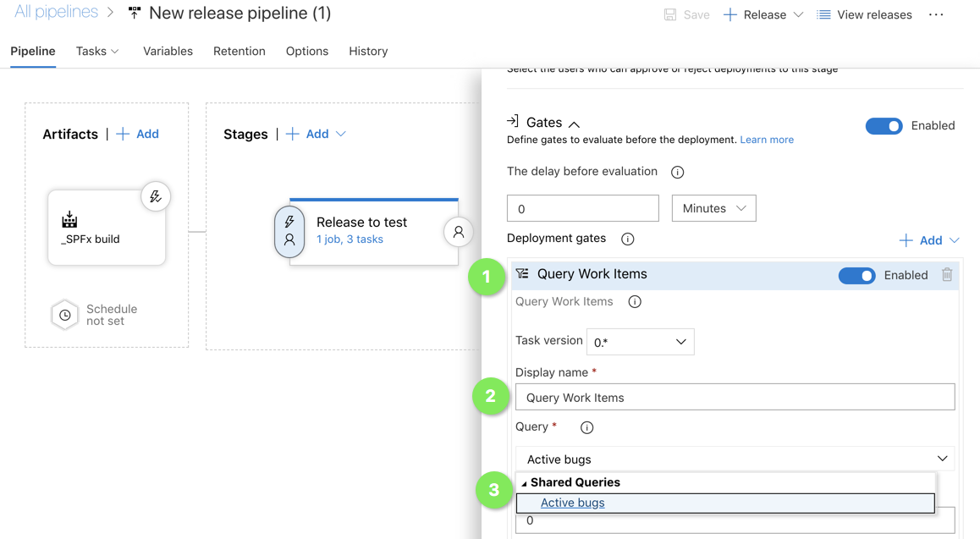This screenshot has height=539, width=980.
Task: Show info for Query Work Items
Action: [635, 302]
